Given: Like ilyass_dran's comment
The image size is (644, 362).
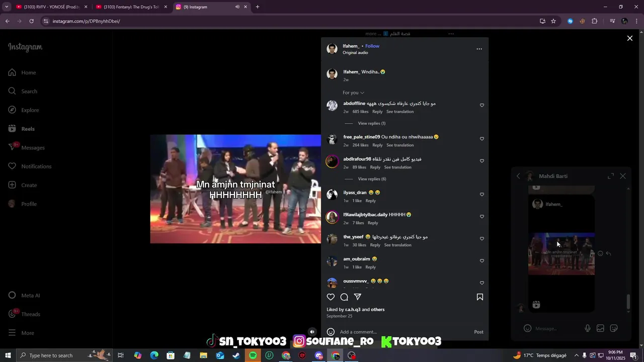Looking at the screenshot, I should 482,195.
